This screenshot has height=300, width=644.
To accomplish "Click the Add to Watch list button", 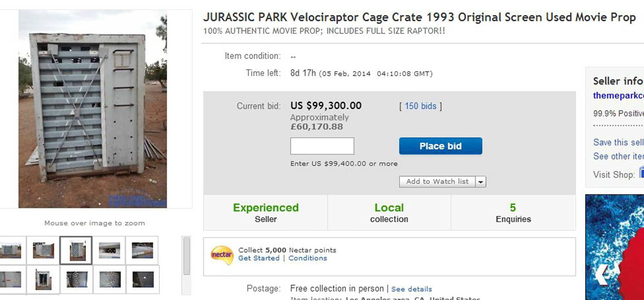I will [437, 182].
